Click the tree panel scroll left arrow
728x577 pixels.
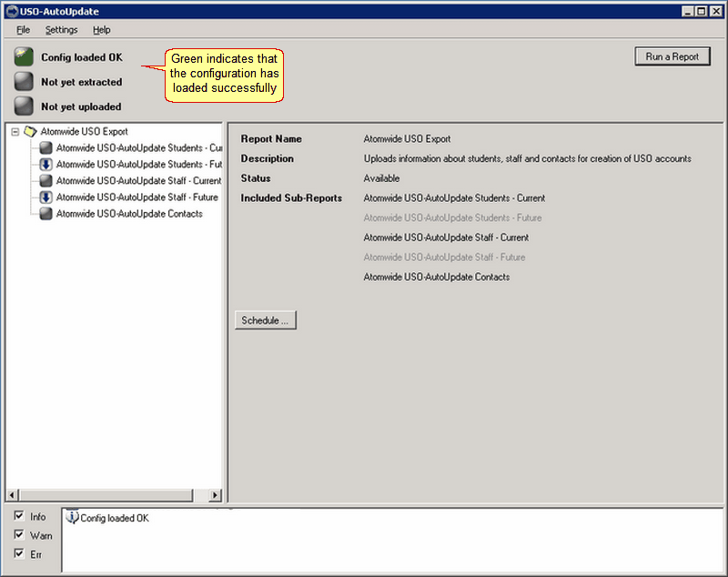point(13,495)
